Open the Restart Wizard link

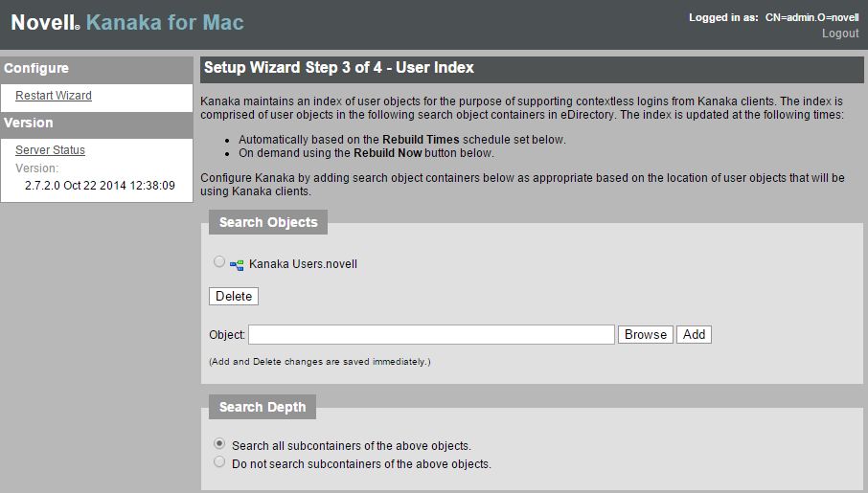[x=54, y=95]
